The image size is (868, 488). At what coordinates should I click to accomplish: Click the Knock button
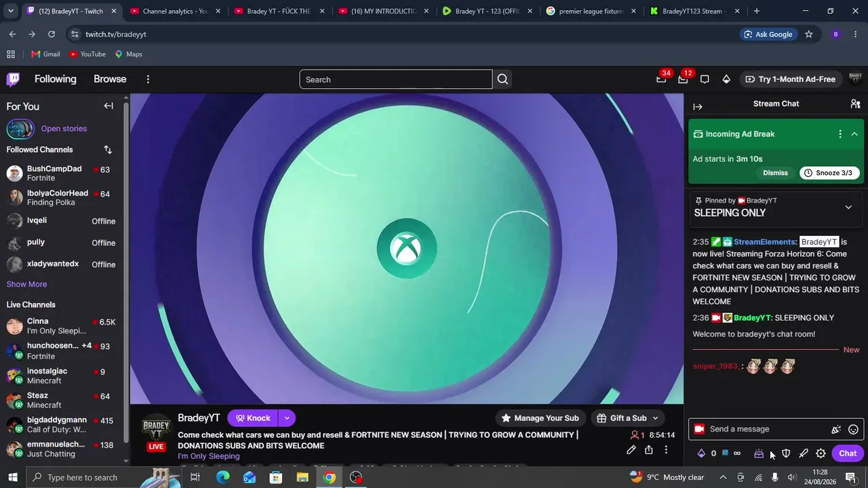(253, 418)
